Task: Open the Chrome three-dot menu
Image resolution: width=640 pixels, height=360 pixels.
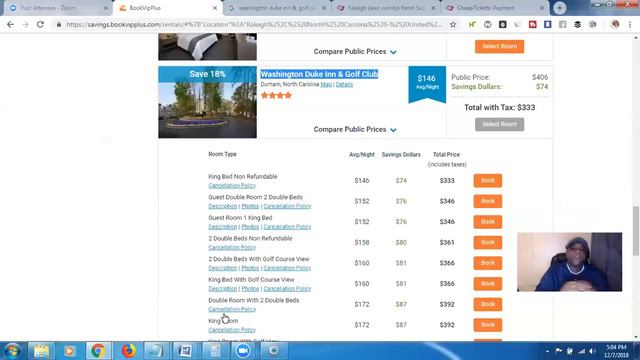Action: (630, 24)
